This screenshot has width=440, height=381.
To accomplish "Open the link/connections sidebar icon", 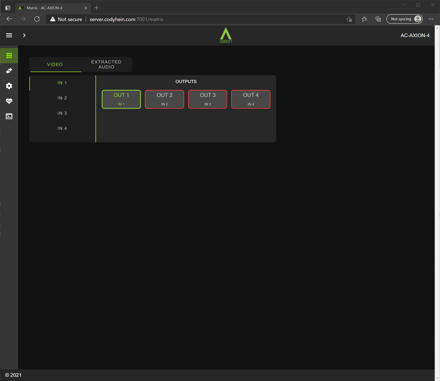I will point(9,71).
